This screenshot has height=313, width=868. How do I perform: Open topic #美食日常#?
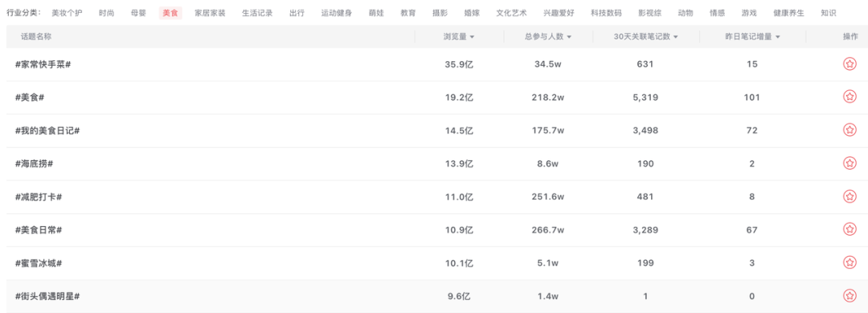pos(39,230)
